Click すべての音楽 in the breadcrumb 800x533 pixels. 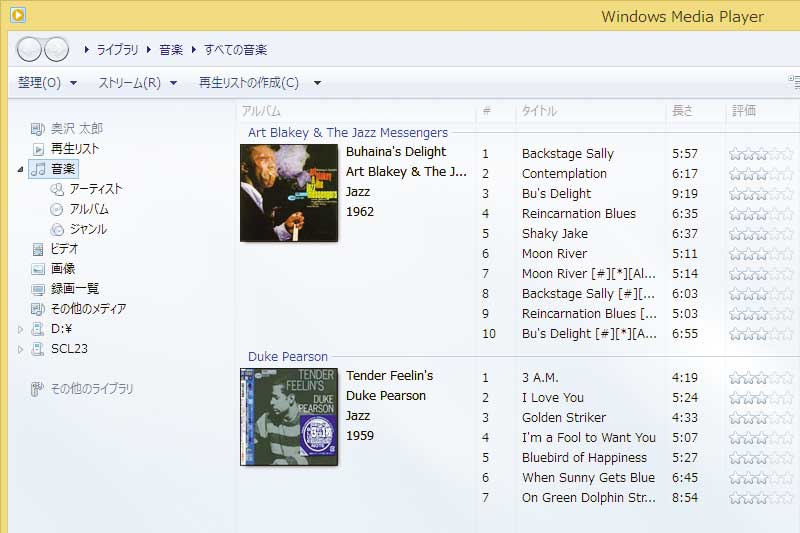pyautogui.click(x=235, y=49)
